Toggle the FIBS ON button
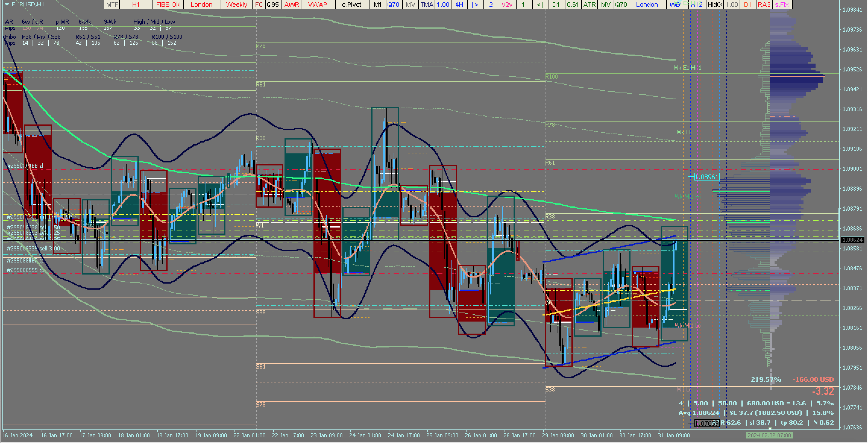The image size is (868, 443). tap(168, 5)
